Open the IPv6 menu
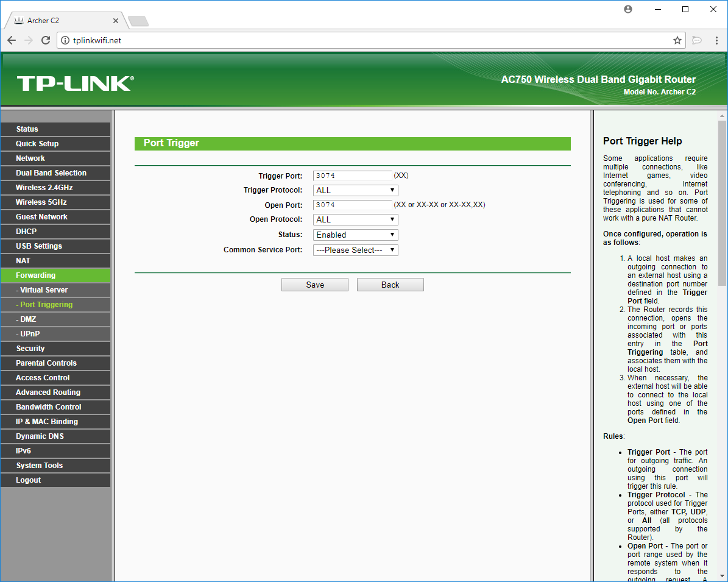Viewport: 728px width, 582px height. tap(55, 451)
